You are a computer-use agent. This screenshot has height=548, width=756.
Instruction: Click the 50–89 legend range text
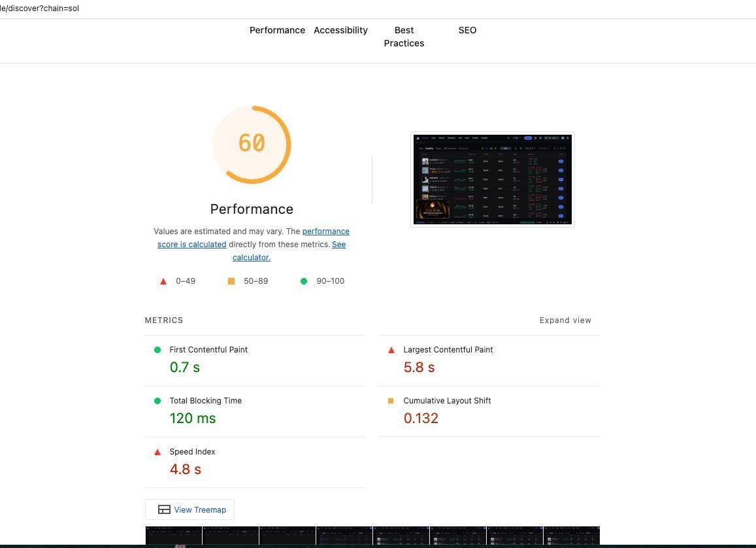(256, 281)
